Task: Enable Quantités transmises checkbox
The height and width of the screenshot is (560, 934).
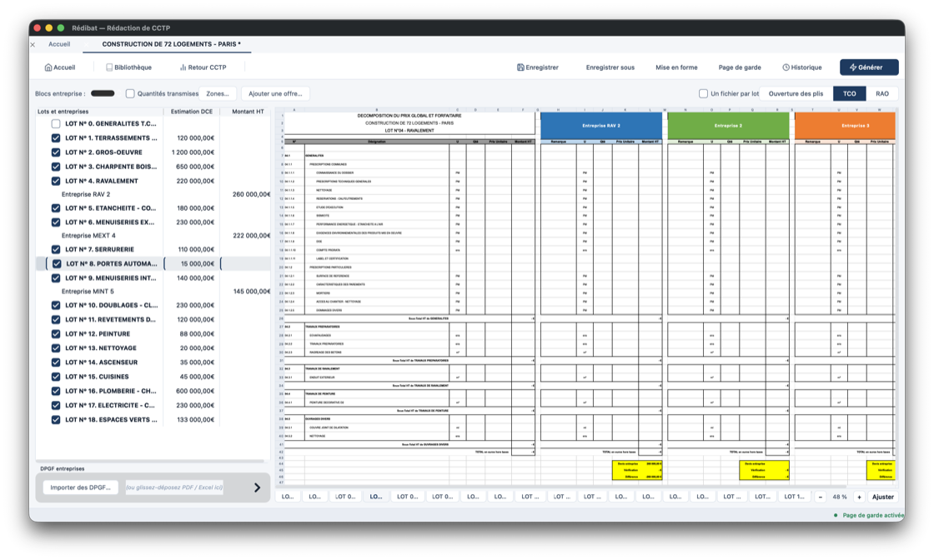Action: click(130, 93)
